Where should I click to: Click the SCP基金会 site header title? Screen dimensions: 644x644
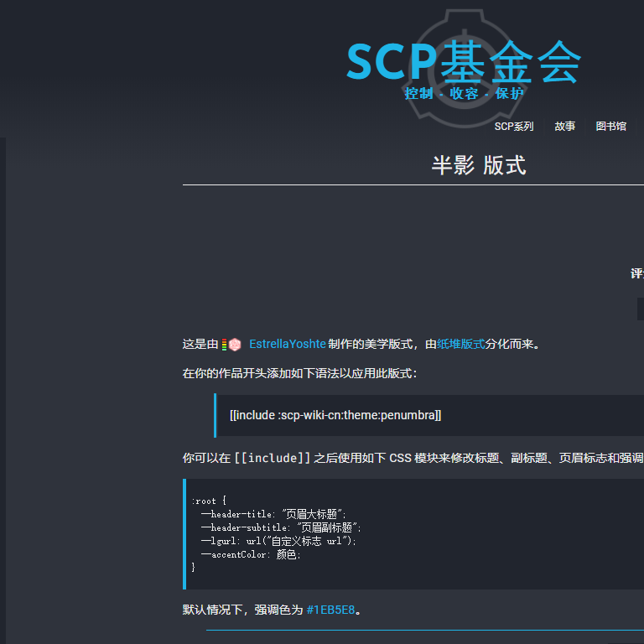coord(463,62)
